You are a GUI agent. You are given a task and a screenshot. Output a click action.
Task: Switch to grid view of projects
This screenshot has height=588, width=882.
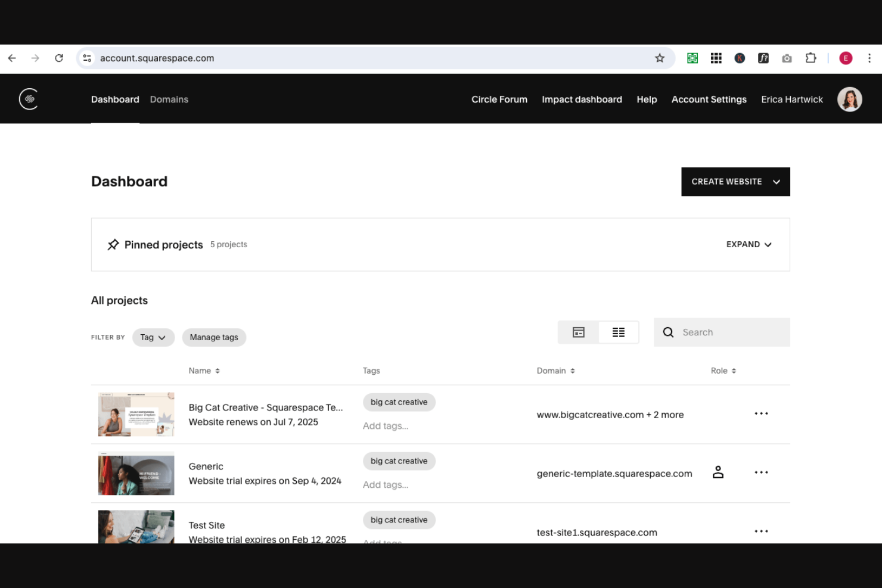(x=578, y=332)
